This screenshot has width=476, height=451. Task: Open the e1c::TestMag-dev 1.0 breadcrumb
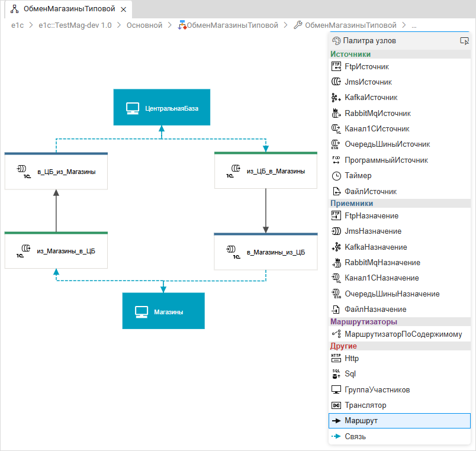[x=75, y=25]
